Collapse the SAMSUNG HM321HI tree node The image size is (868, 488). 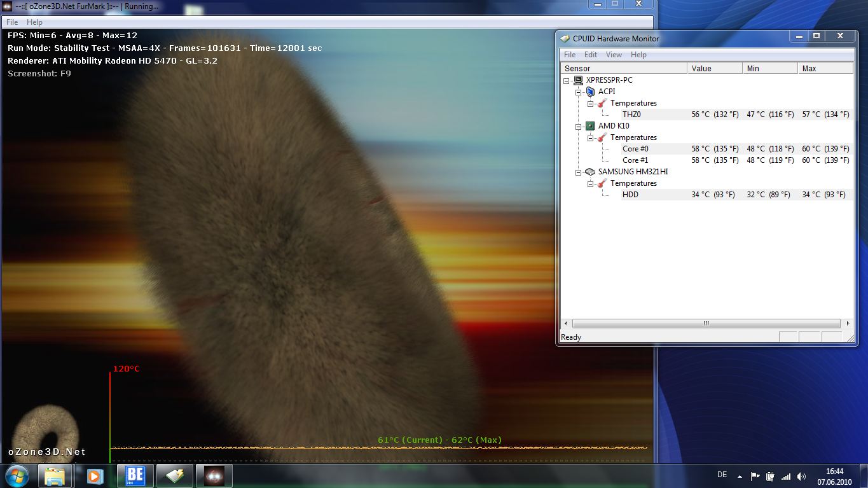[579, 172]
